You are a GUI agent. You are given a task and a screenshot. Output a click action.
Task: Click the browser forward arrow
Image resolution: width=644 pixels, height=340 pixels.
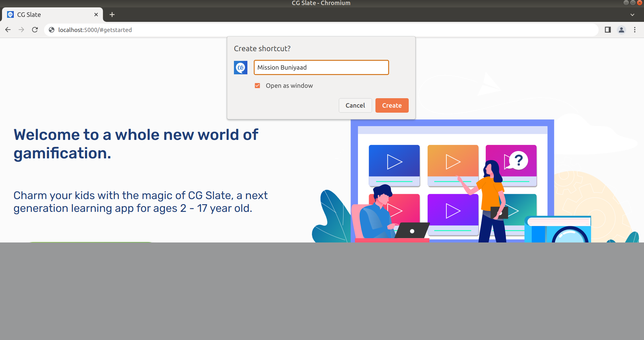[x=21, y=30]
